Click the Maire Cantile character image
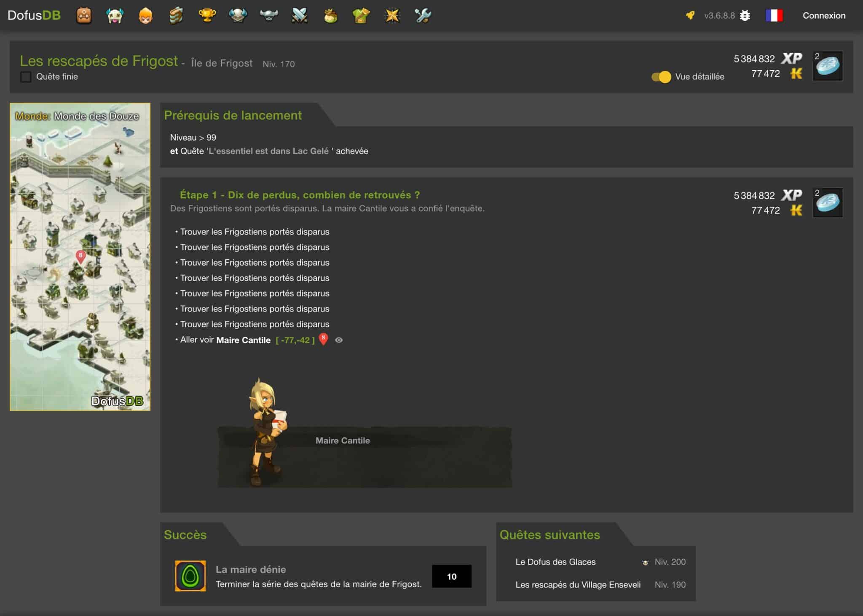The width and height of the screenshot is (863, 616). coord(268,432)
